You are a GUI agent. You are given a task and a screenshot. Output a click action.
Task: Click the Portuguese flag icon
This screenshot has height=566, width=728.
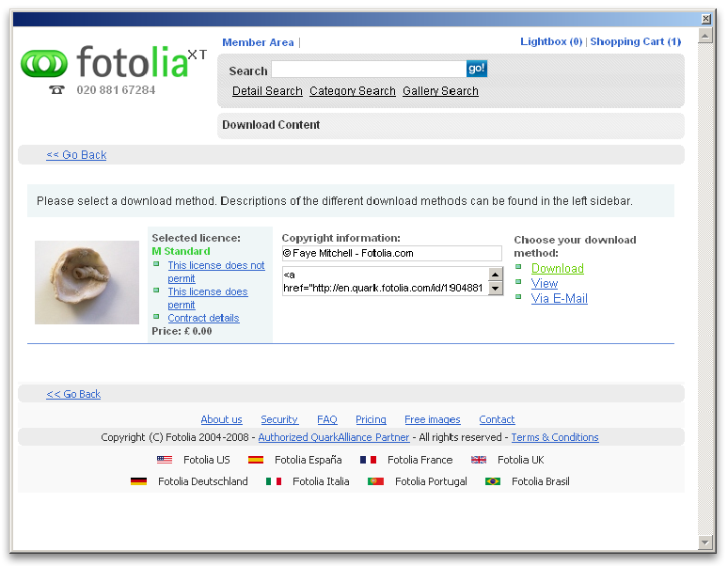click(x=375, y=481)
